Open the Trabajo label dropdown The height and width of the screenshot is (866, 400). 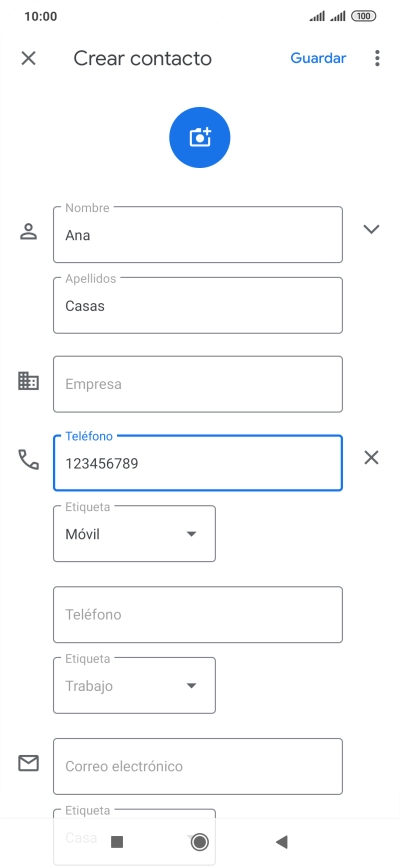134,686
